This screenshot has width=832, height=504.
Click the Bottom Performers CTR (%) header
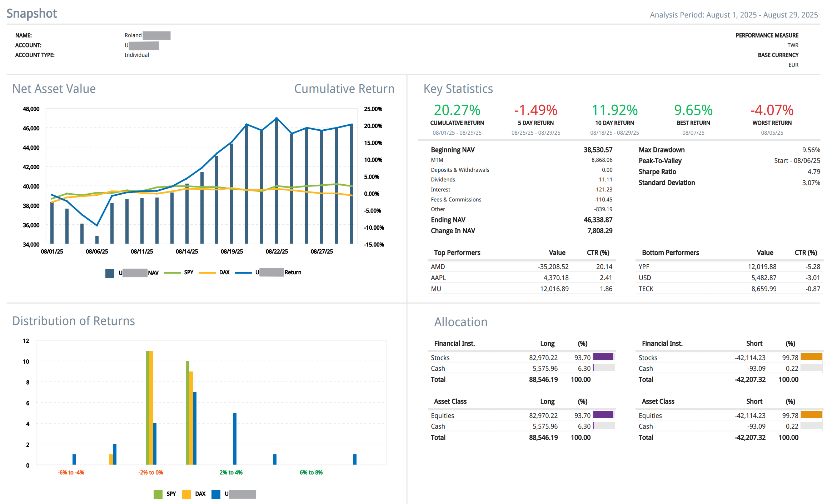(x=806, y=253)
